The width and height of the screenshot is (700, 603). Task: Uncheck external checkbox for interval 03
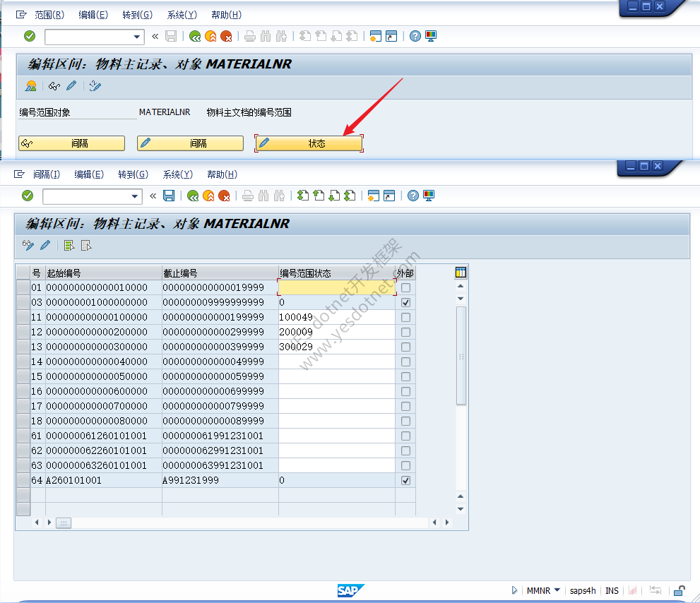pos(406,302)
